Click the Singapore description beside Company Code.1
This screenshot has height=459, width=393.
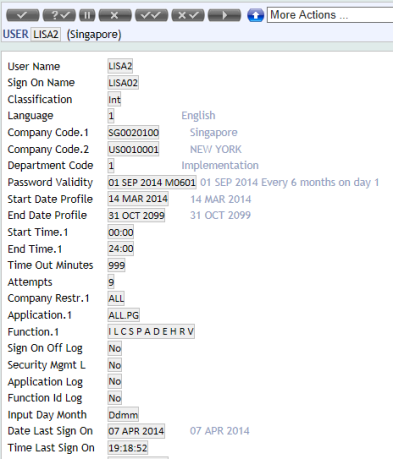tap(214, 132)
